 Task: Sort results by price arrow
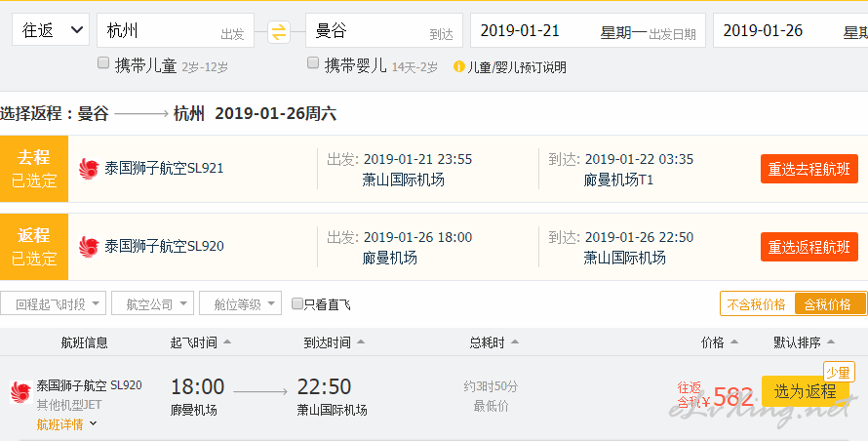click(x=734, y=341)
